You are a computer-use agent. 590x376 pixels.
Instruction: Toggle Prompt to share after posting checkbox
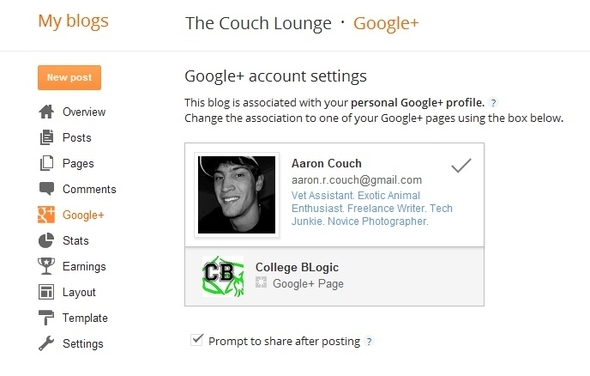(x=196, y=340)
